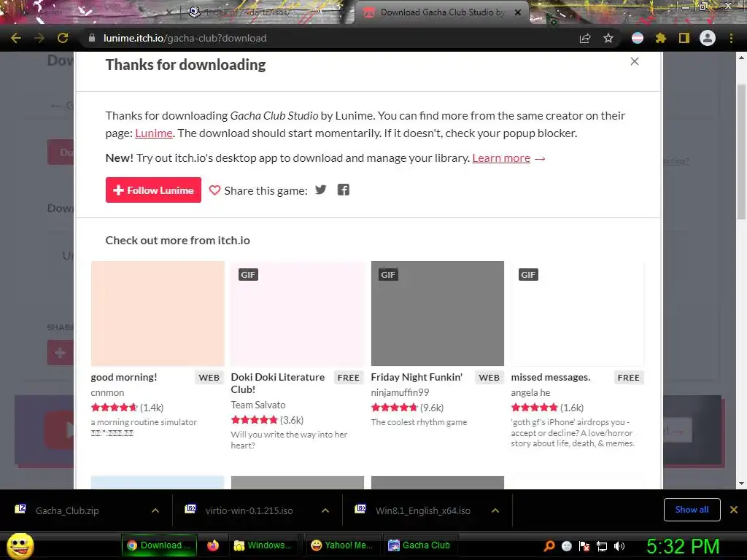Open the extensions puzzle icon
The width and height of the screenshot is (747, 560).
tap(661, 38)
